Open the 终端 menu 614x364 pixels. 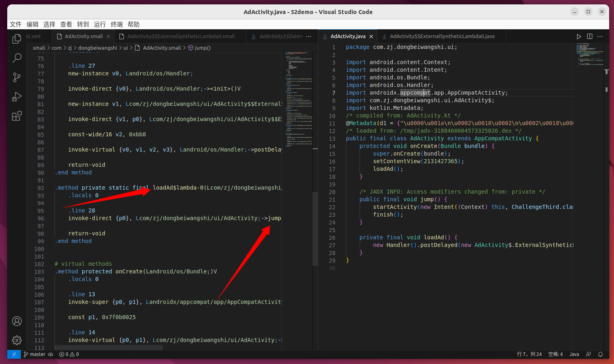[117, 24]
